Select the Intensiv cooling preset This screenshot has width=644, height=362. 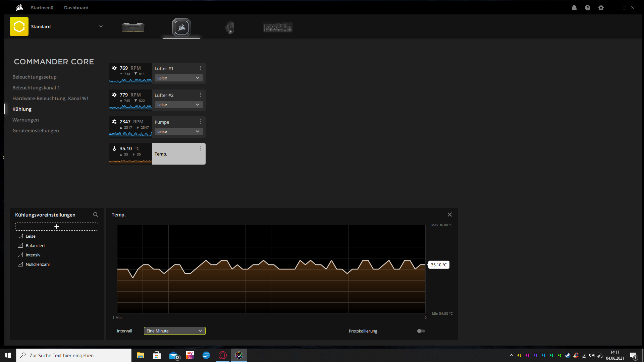(x=33, y=255)
